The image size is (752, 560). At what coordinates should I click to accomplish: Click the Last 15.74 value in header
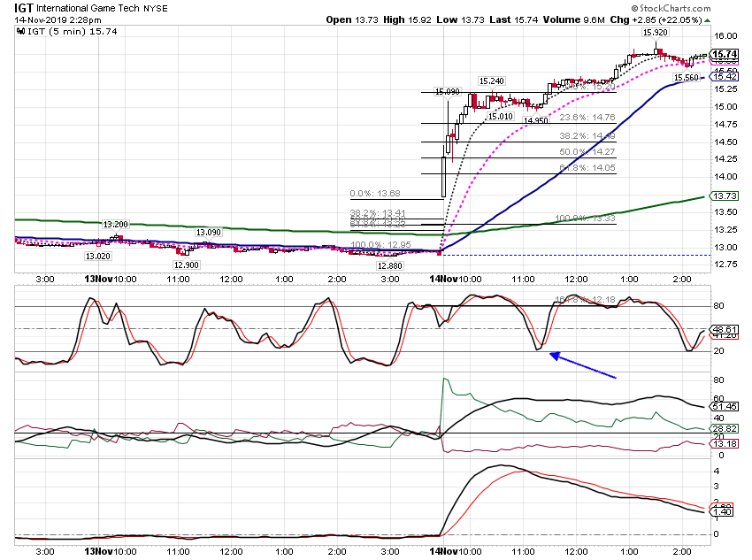click(514, 20)
